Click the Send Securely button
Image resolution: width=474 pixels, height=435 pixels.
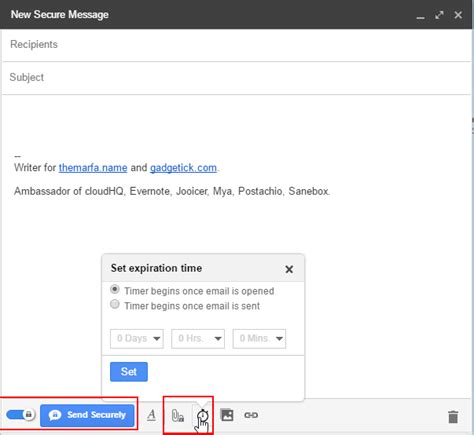click(87, 415)
